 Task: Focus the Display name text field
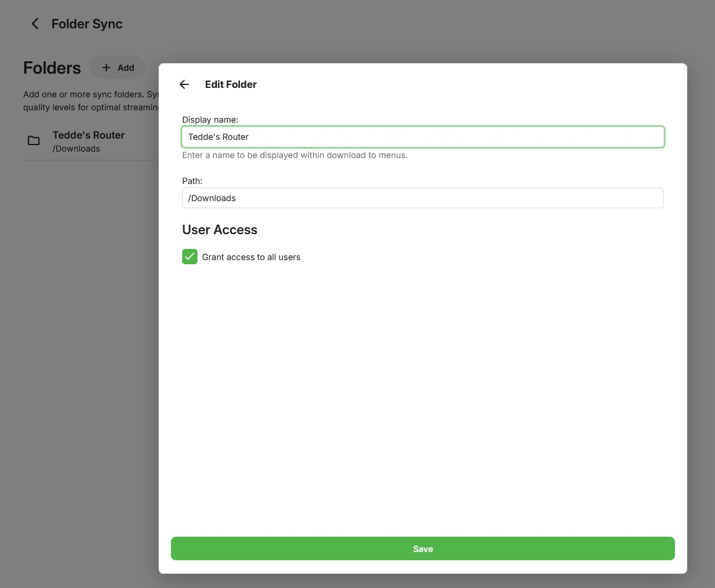point(423,137)
